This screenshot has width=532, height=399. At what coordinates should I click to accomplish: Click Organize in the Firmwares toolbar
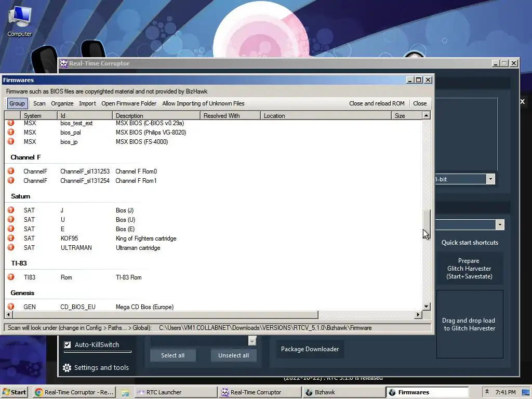pos(62,103)
